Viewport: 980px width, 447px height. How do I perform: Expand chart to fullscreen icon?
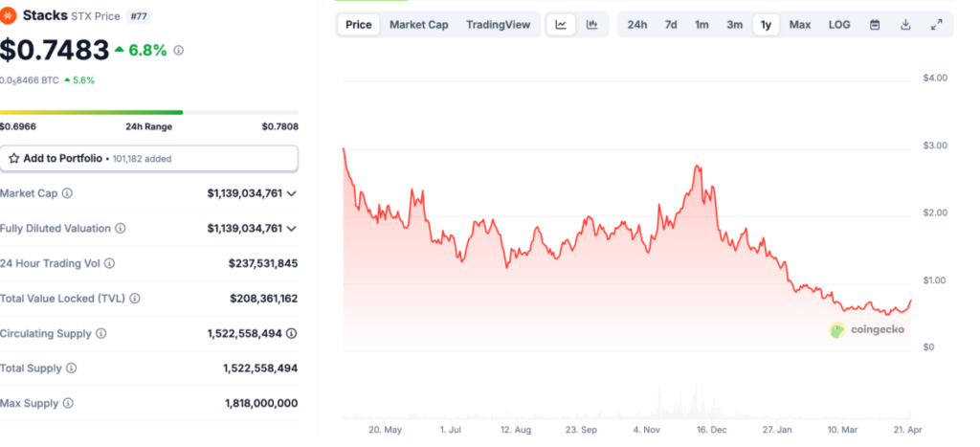point(936,25)
